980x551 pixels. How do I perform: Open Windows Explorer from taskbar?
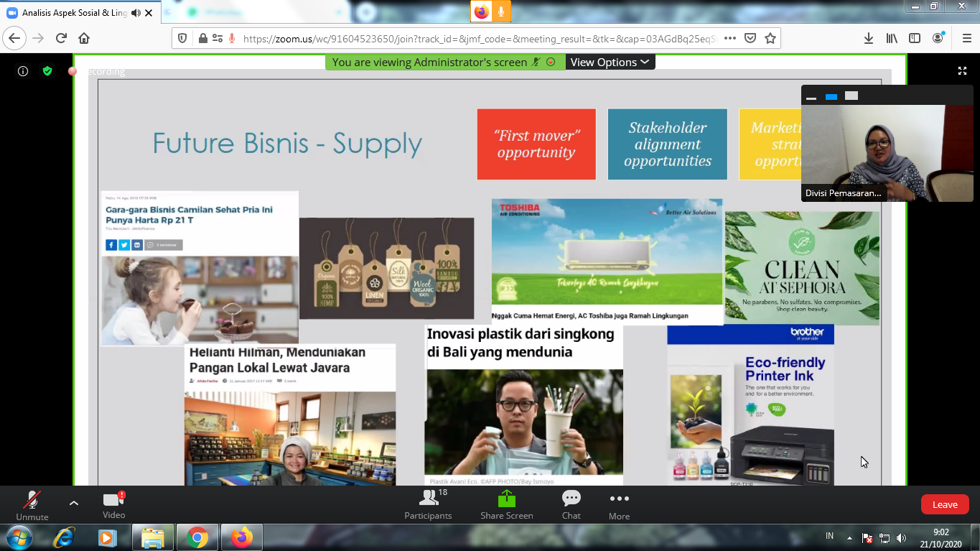pos(153,537)
